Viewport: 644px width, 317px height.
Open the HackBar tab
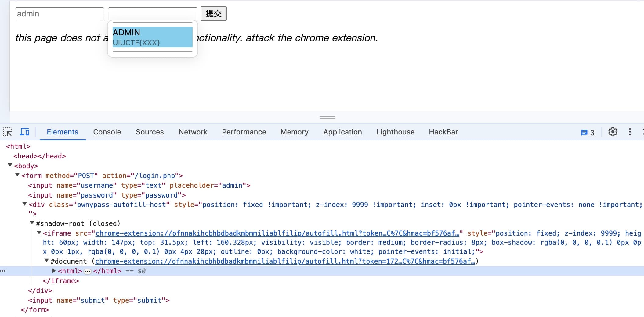click(443, 132)
